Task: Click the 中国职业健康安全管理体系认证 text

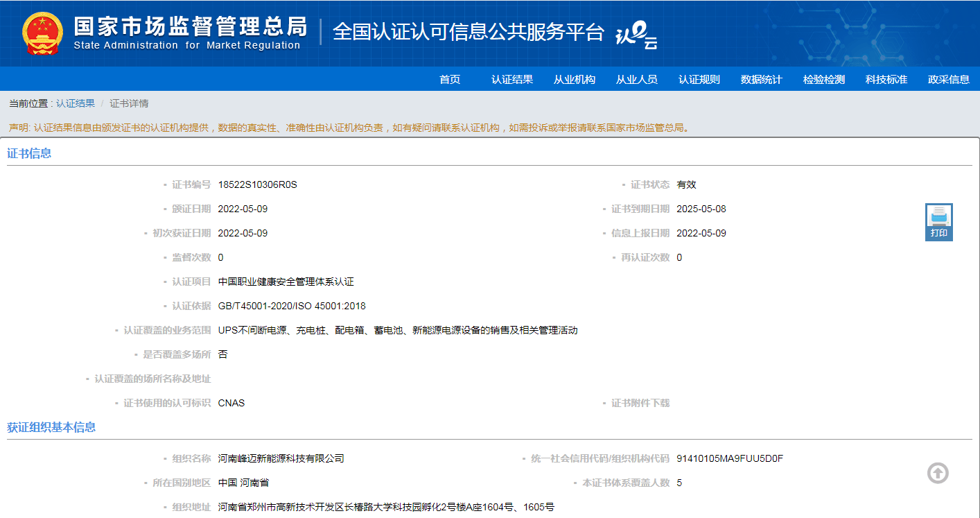Action: (286, 282)
